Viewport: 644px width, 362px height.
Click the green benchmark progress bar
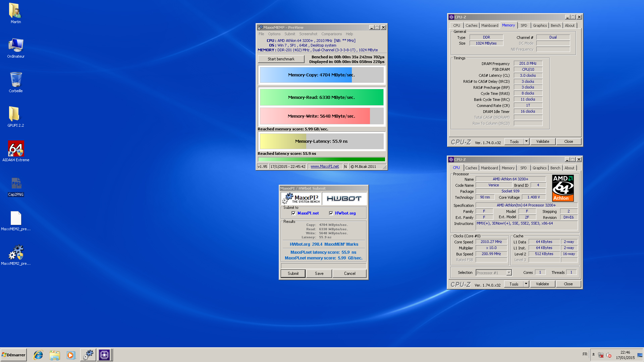322,160
